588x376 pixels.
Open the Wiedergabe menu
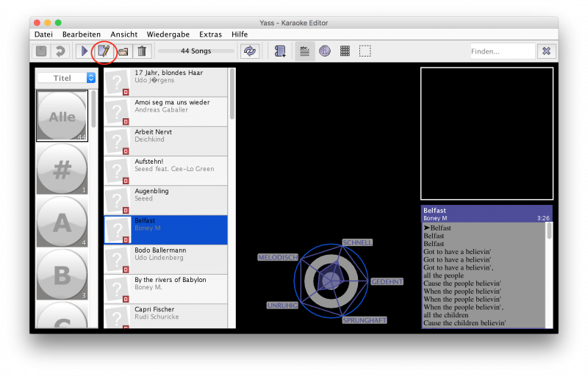(x=168, y=35)
